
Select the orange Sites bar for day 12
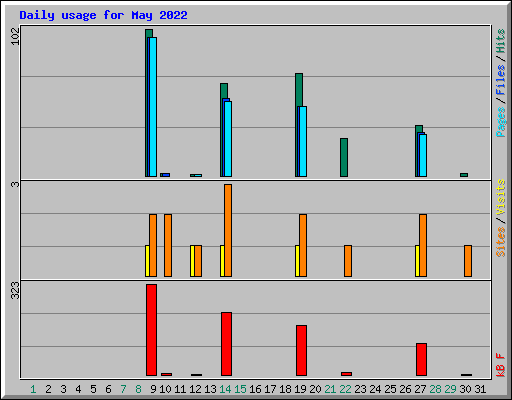[x=198, y=261]
